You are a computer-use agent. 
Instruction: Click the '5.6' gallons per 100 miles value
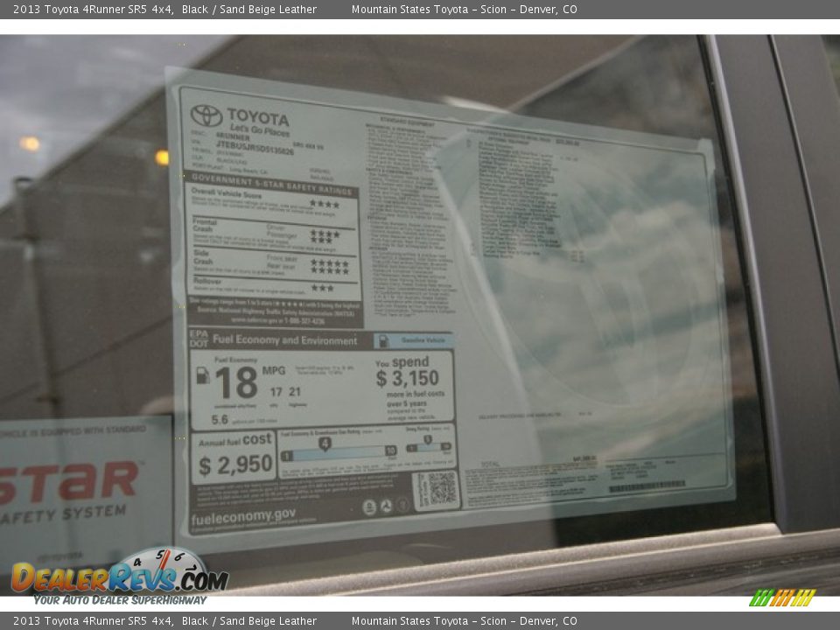point(220,419)
